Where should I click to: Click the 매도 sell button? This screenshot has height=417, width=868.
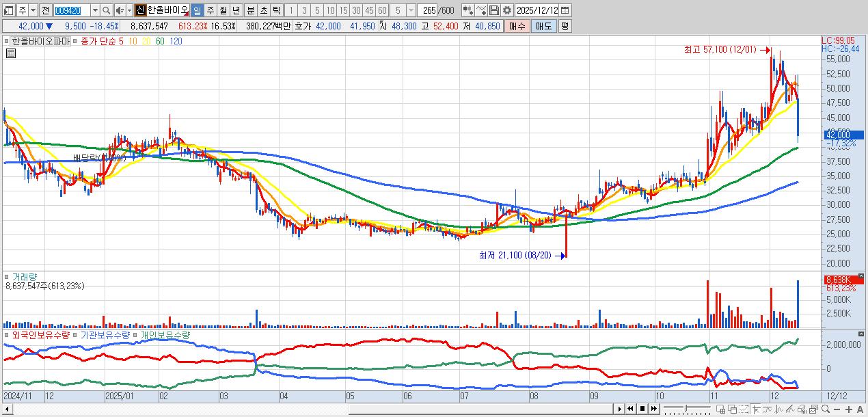coord(543,26)
